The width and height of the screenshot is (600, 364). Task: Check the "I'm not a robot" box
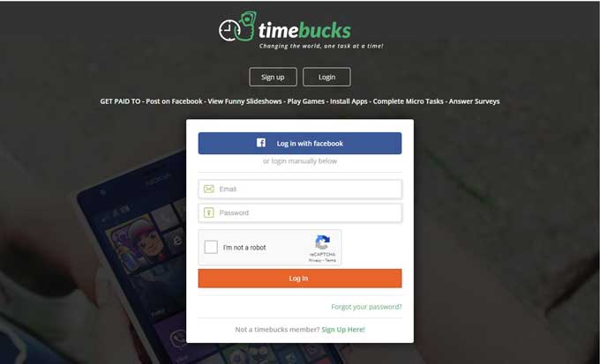211,247
